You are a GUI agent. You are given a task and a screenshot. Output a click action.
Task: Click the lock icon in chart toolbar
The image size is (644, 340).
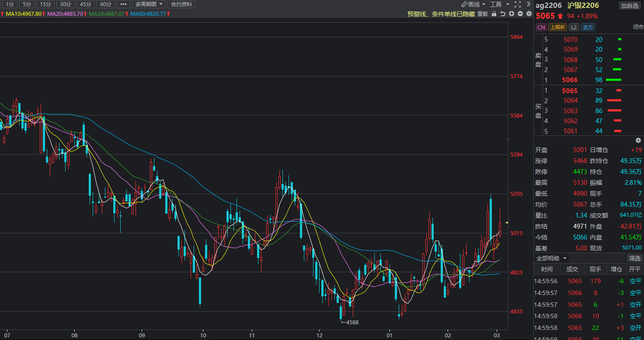pyautogui.click(x=494, y=14)
